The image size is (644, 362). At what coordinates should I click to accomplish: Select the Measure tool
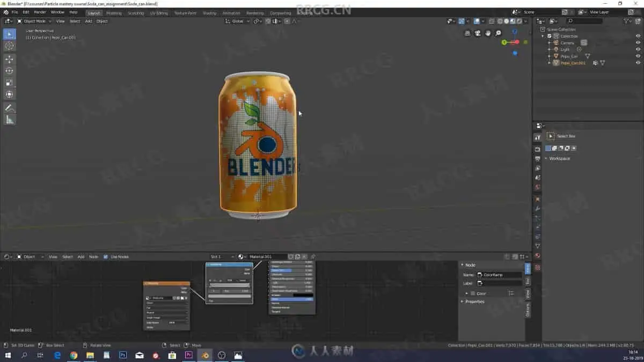coord(9,120)
